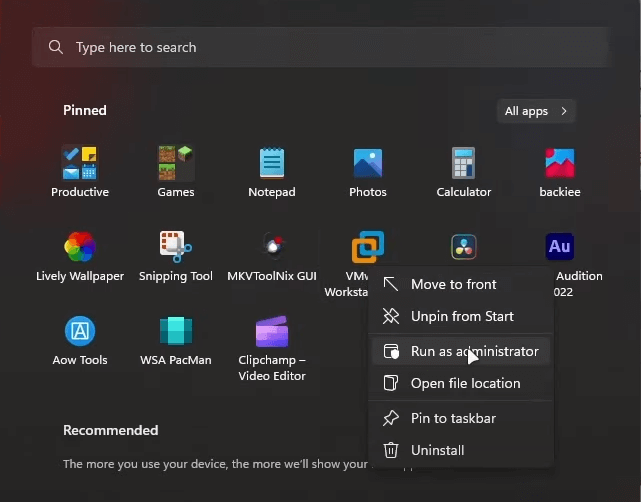Open Aow Tools app

[x=80, y=331]
